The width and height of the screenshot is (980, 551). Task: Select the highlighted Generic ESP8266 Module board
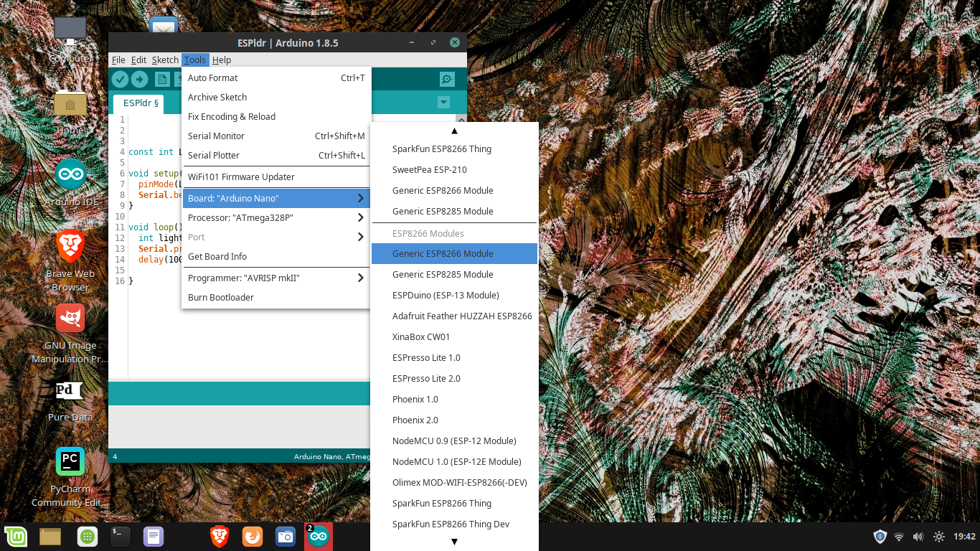[454, 253]
